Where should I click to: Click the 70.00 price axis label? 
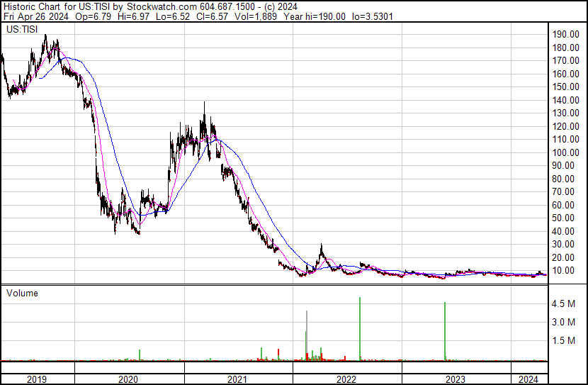coord(563,191)
